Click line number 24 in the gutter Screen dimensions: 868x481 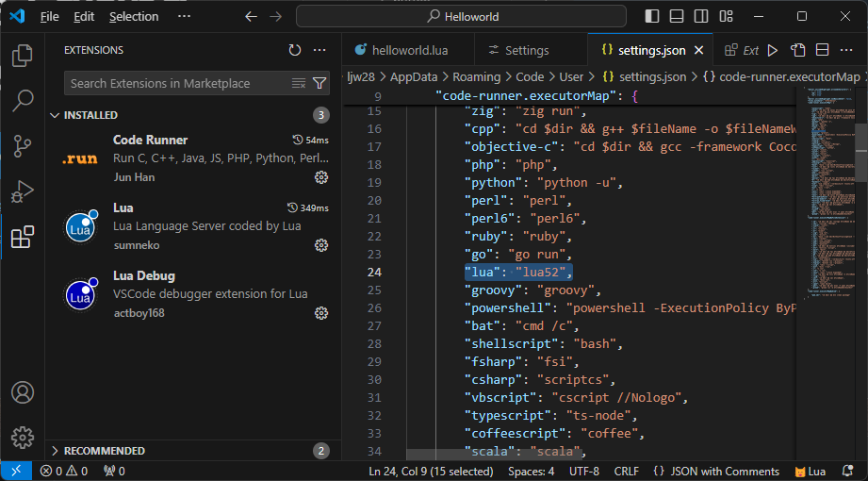tap(375, 272)
